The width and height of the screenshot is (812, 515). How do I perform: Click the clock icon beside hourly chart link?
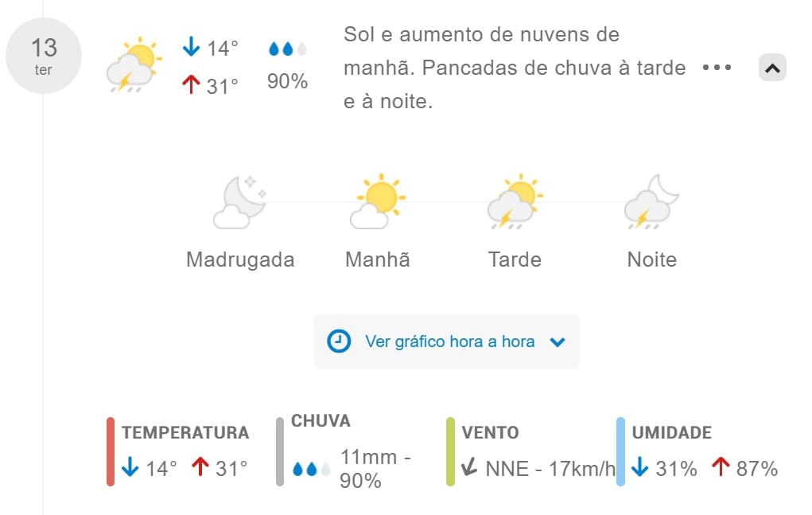pos(339,341)
